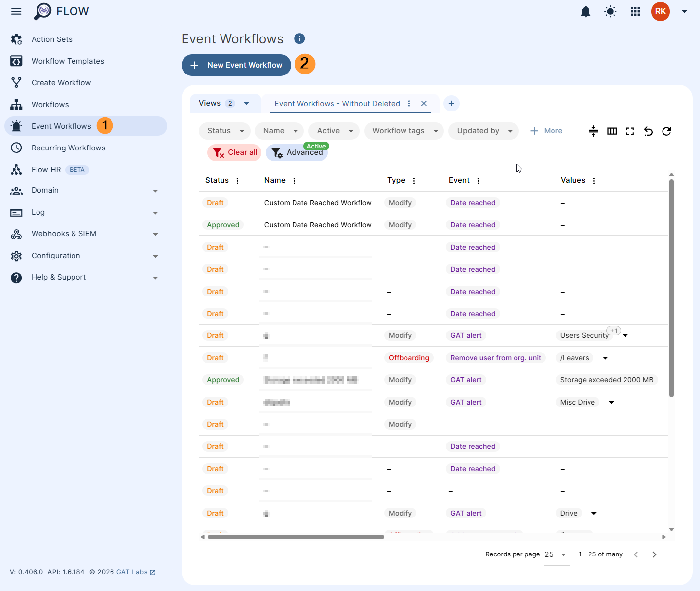Toggle the light/dark theme sun icon
Viewport: 700px width, 591px height.
pyautogui.click(x=610, y=11)
